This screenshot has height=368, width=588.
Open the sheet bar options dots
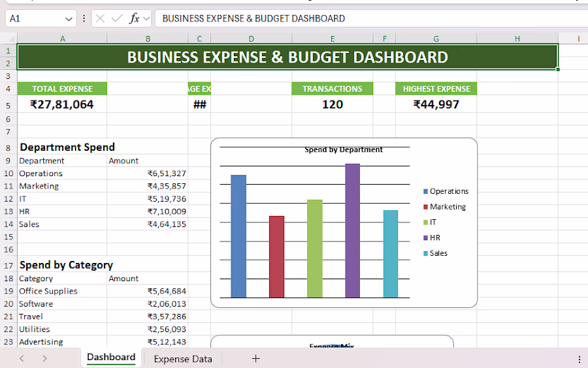coord(579,359)
